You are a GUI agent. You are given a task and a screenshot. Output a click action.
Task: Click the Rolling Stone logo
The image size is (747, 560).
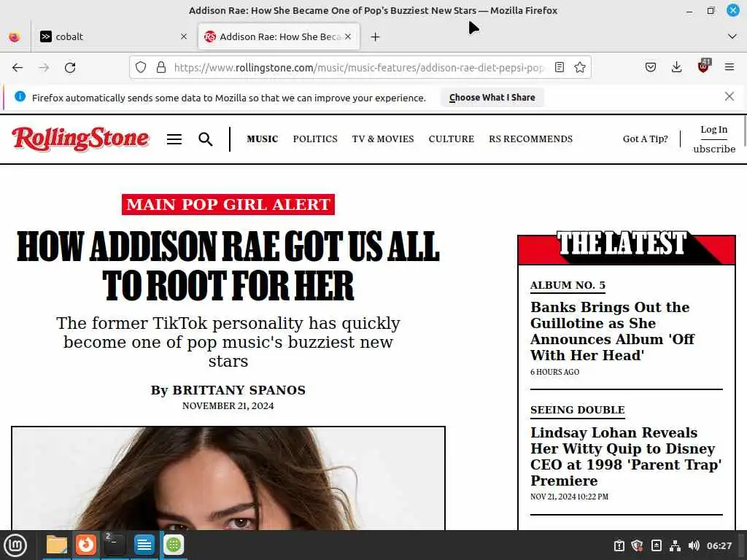pos(80,139)
